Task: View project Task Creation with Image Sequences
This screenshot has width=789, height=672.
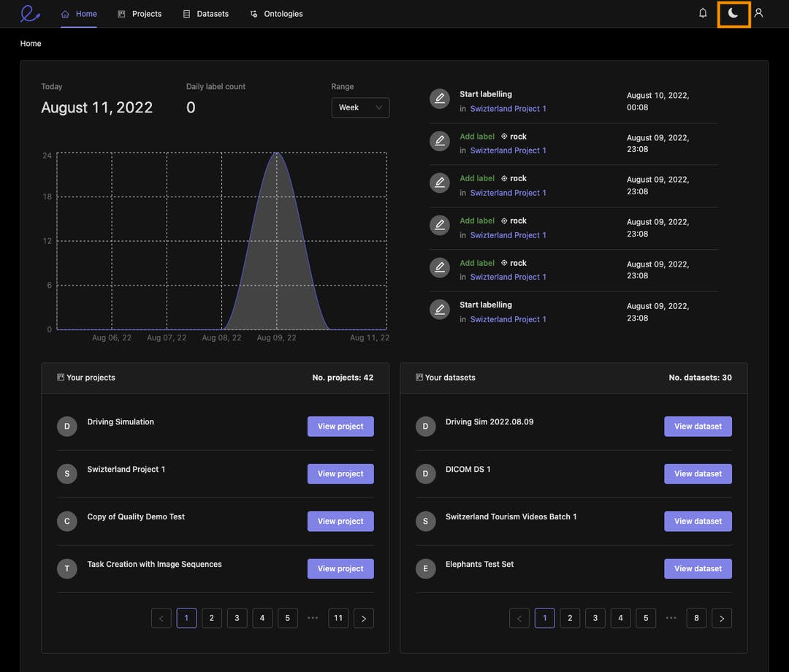Action: tap(340, 569)
